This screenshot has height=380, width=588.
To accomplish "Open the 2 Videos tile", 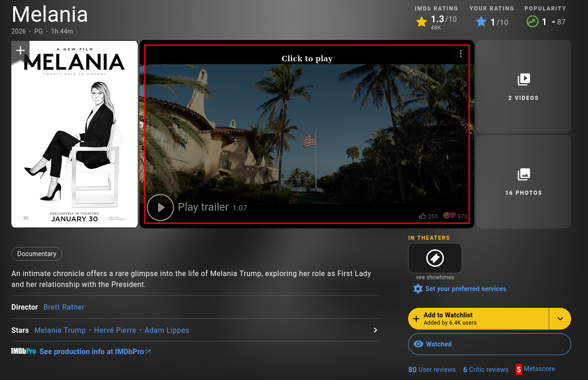I will coord(523,86).
